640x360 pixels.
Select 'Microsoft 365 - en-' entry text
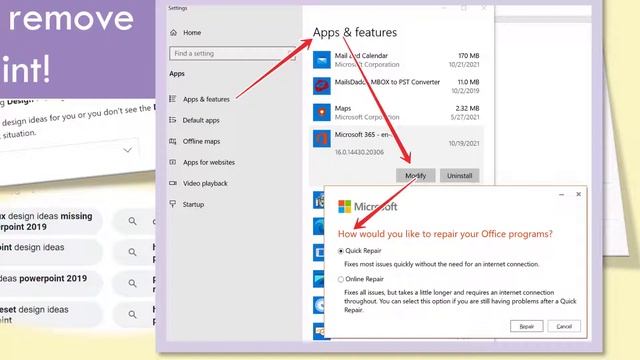click(362, 134)
